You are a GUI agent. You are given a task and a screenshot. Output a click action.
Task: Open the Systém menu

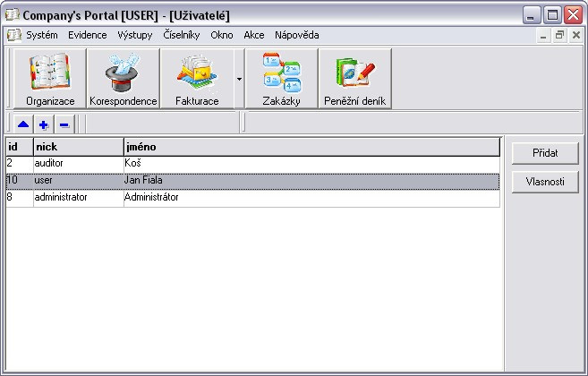(x=42, y=35)
